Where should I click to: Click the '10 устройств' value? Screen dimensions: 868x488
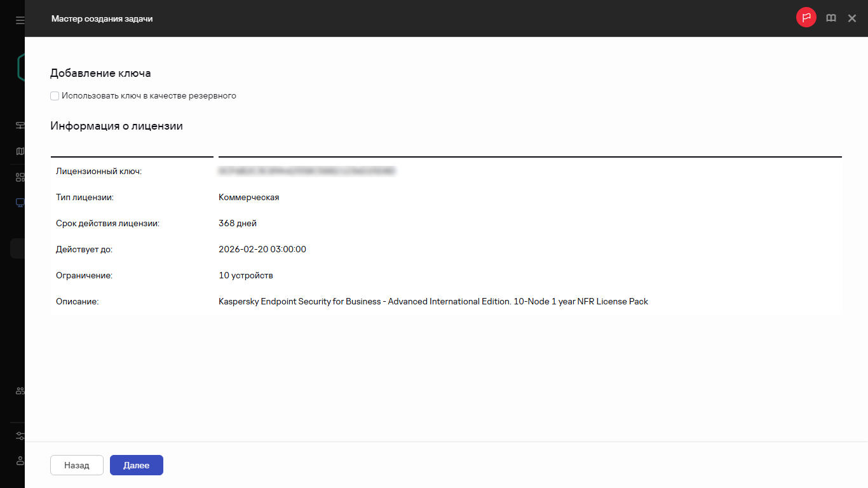click(x=246, y=275)
